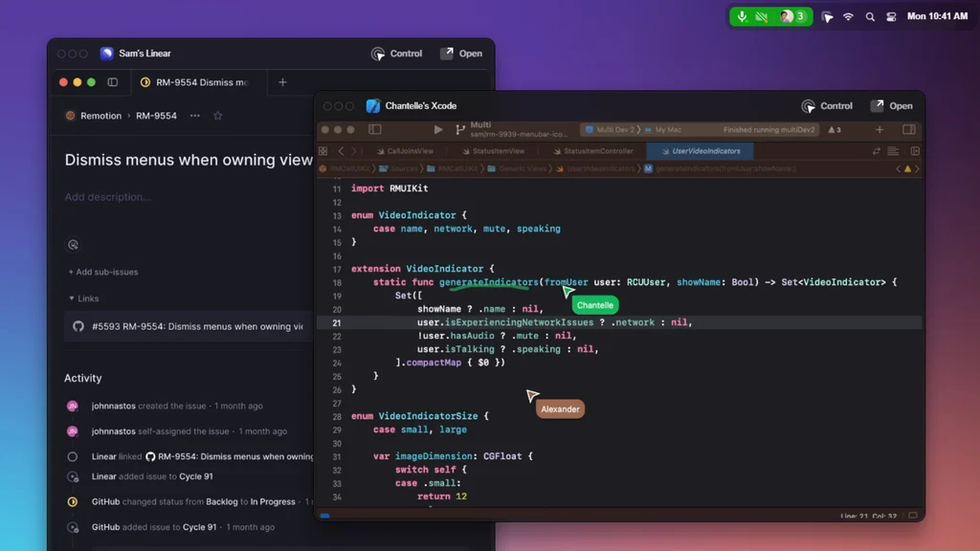Add an editor on the right in Xcode
980x551 pixels.
pyautogui.click(x=915, y=151)
